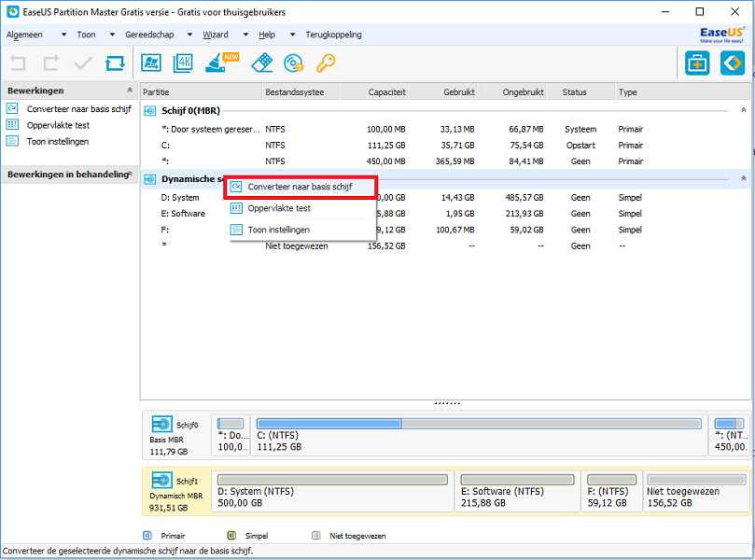Select the Door systeem gereserveerd partition row

[445, 129]
